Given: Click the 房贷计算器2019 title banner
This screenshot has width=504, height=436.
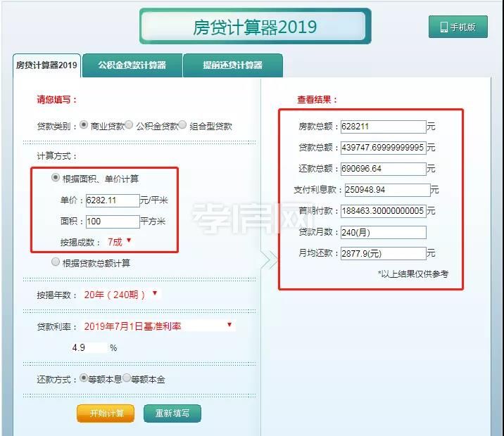Looking at the screenshot, I should pyautogui.click(x=256, y=27).
